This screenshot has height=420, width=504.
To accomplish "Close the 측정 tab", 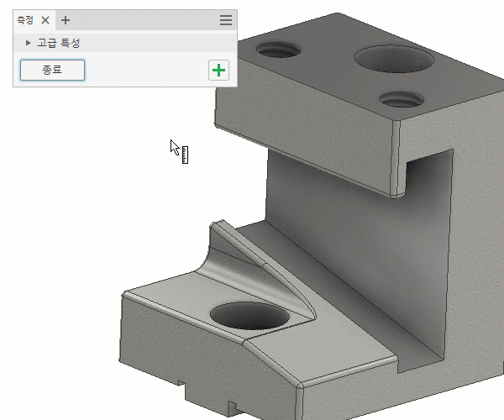I will pos(45,20).
